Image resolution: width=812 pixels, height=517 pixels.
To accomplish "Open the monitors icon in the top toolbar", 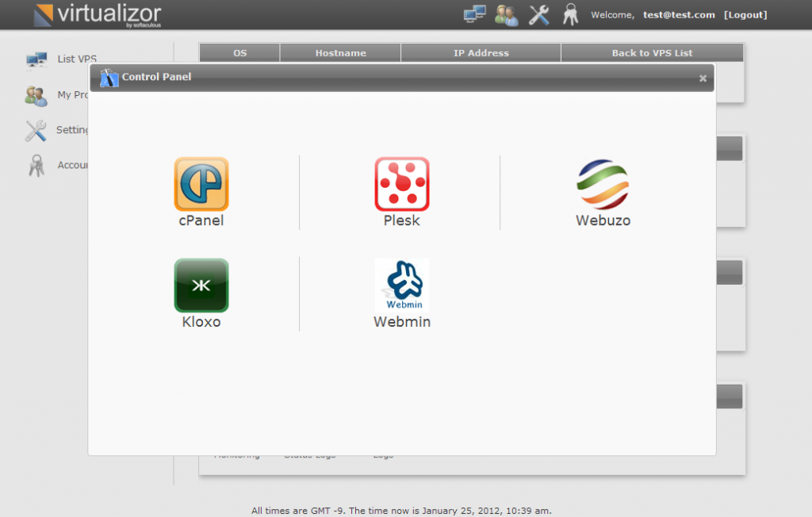I will pyautogui.click(x=475, y=14).
